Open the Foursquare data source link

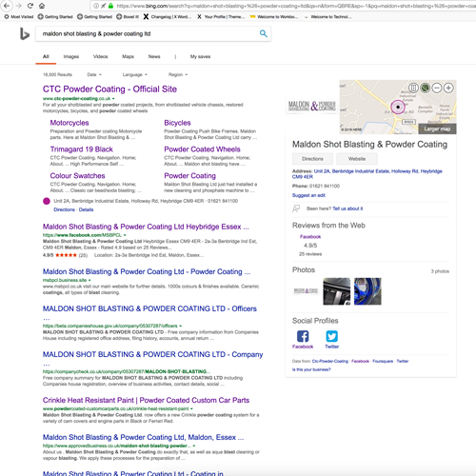(x=383, y=361)
